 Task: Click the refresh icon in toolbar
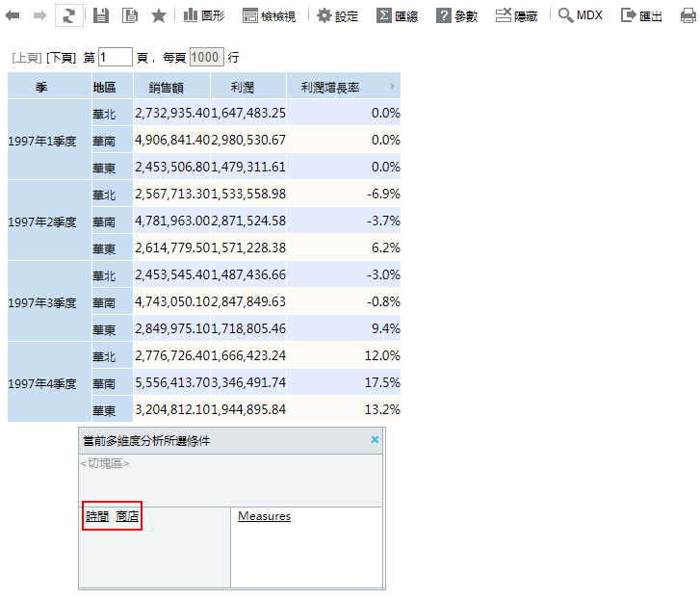coord(68,15)
